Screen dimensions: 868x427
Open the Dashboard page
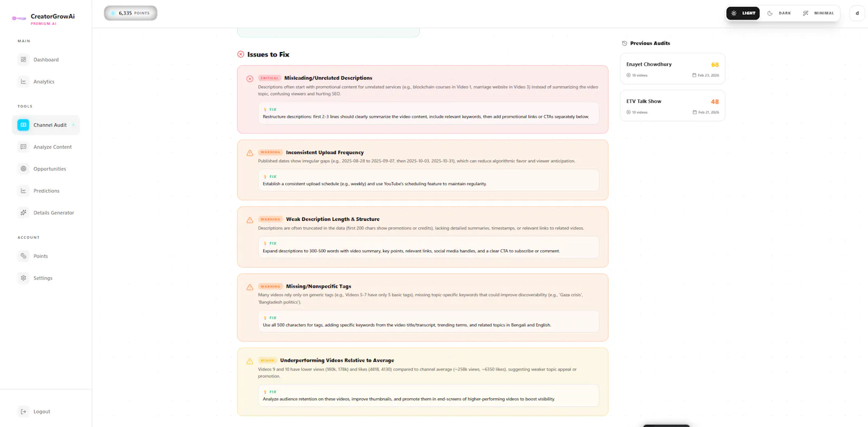(x=46, y=60)
